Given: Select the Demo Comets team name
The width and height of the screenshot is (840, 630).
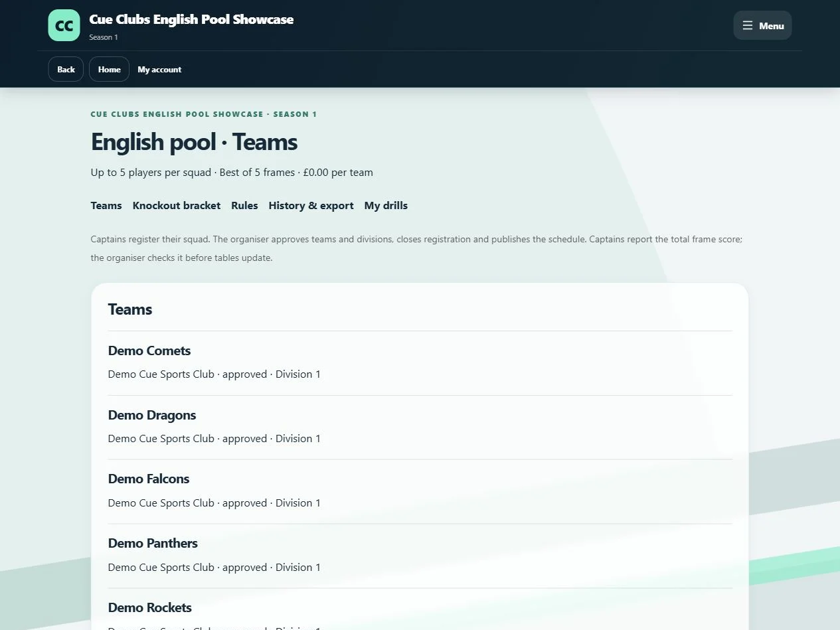Looking at the screenshot, I should [149, 351].
